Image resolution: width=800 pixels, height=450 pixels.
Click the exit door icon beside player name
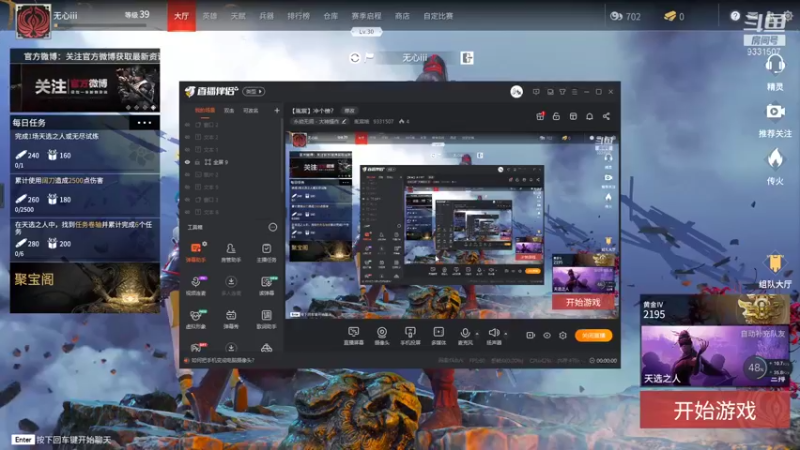(x=467, y=58)
